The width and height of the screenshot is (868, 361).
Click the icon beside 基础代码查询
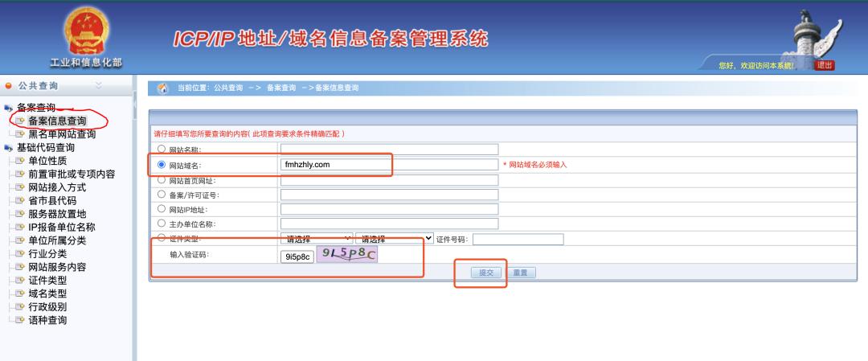click(8, 148)
